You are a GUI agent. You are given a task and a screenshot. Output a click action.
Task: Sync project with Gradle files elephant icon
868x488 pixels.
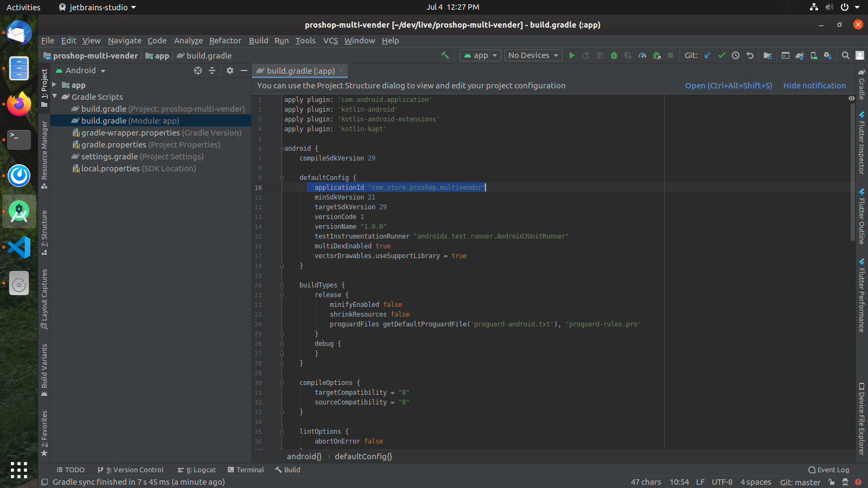800,55
